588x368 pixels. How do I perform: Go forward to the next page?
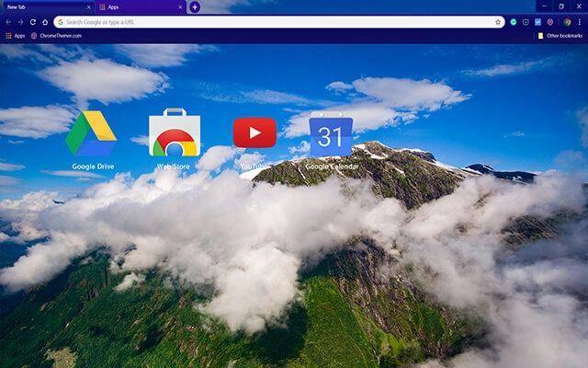[x=20, y=22]
